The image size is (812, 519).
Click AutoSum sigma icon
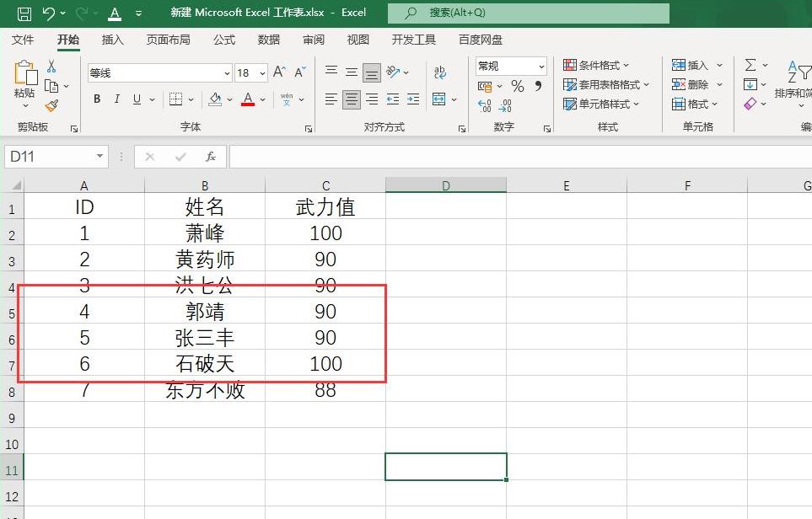tap(750, 65)
